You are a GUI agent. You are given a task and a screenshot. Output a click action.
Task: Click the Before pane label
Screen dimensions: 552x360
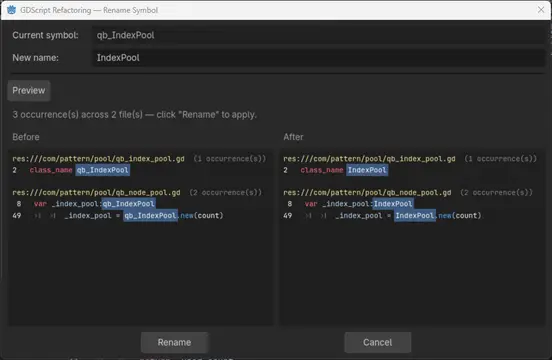(26, 137)
